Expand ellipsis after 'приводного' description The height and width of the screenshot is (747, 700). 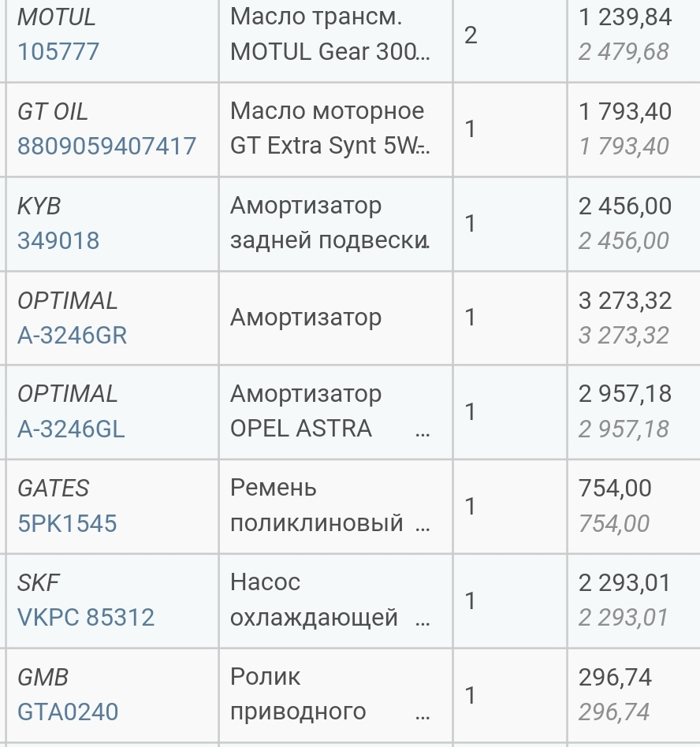click(423, 713)
